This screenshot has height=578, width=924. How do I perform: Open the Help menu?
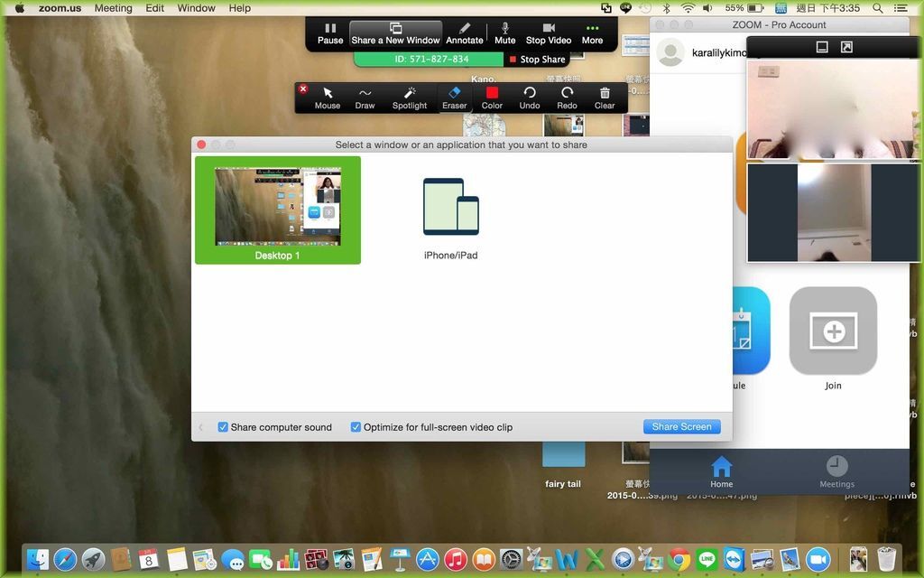click(x=240, y=8)
